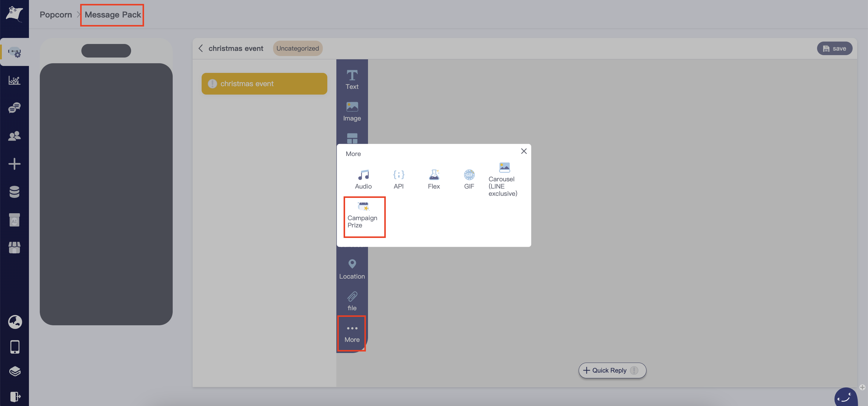This screenshot has width=868, height=406.
Task: Open the analytics chart sidebar icon
Action: tap(14, 80)
